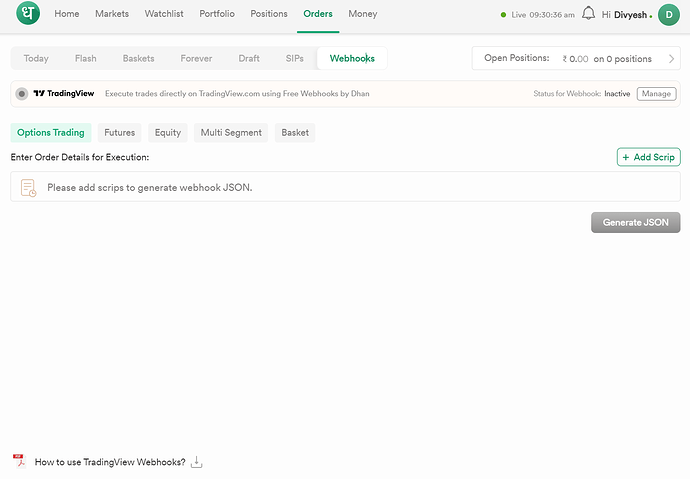Click the Inactive webhook status text

[617, 94]
